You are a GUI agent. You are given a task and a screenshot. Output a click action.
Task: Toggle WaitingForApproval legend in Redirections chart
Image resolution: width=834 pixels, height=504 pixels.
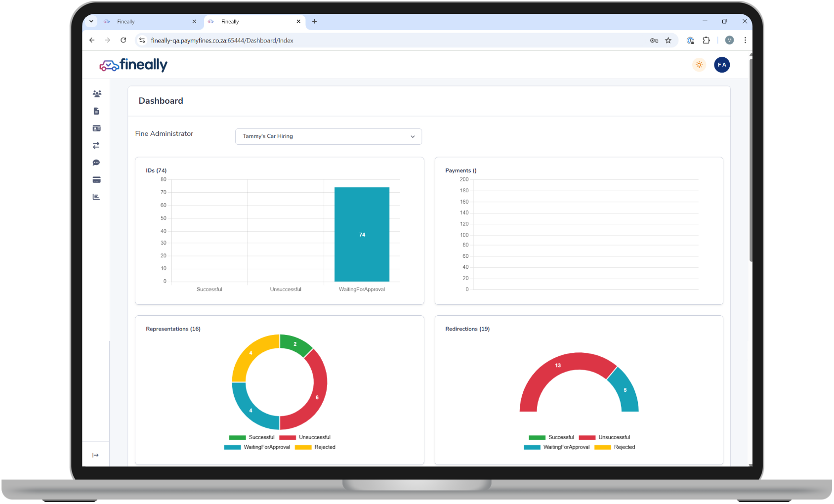click(557, 447)
